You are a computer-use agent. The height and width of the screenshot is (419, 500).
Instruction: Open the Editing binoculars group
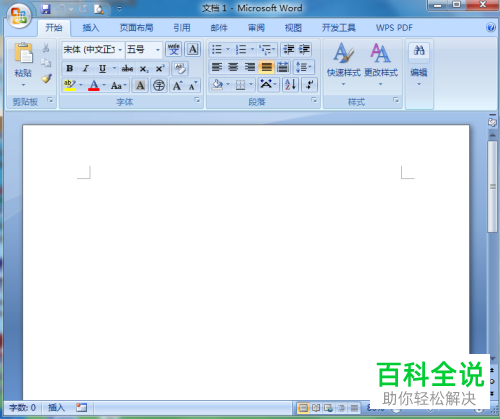click(419, 51)
